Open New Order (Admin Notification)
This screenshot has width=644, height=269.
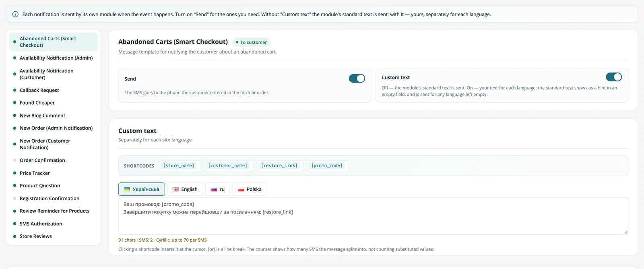[x=54, y=128]
